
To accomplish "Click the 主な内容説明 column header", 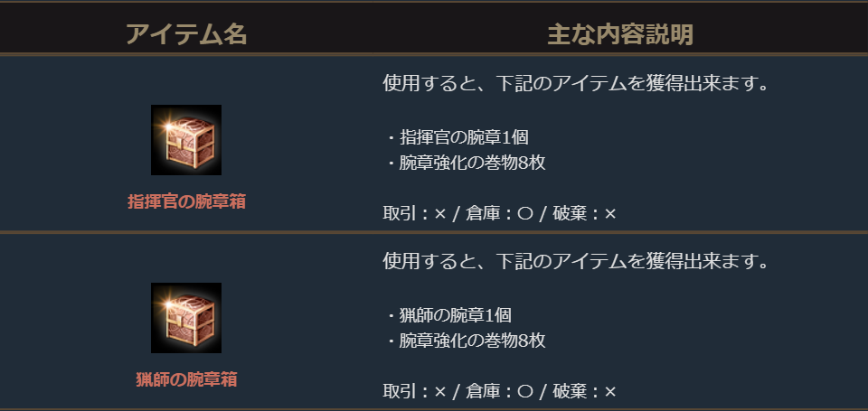I will click(x=620, y=34).
